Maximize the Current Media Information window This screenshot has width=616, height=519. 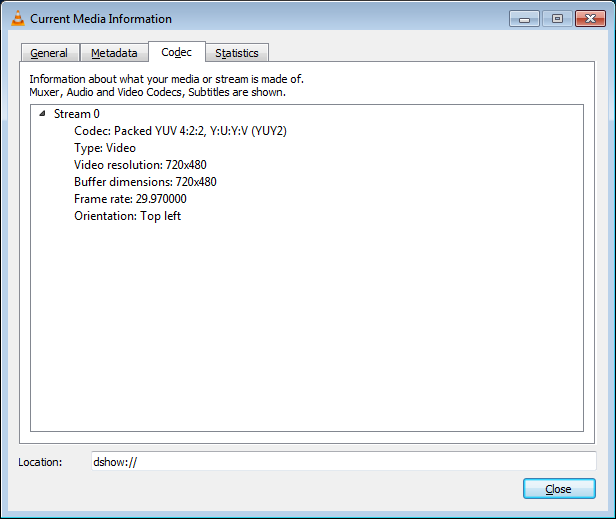(557, 18)
